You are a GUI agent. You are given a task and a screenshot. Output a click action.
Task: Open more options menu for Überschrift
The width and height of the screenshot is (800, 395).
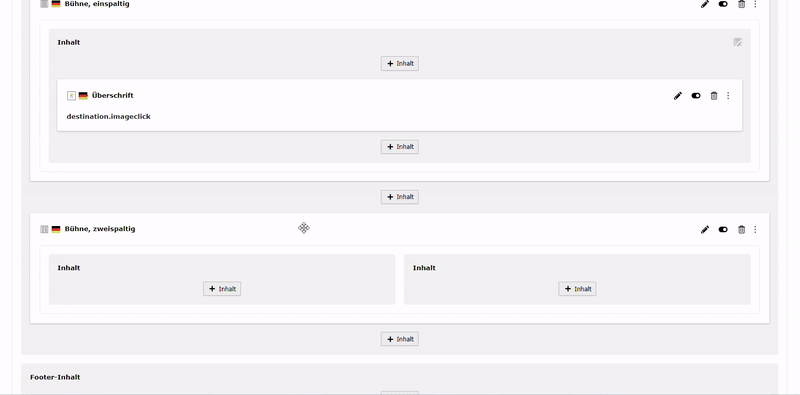coord(728,96)
